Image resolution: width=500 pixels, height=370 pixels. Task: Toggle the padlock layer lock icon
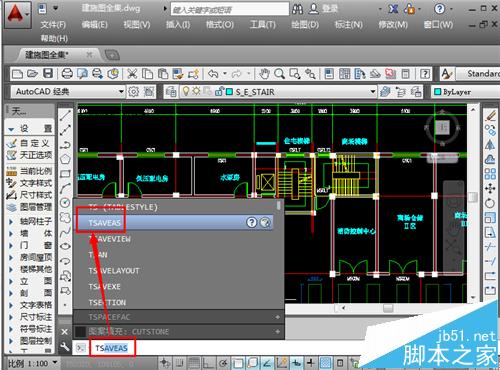(219, 91)
